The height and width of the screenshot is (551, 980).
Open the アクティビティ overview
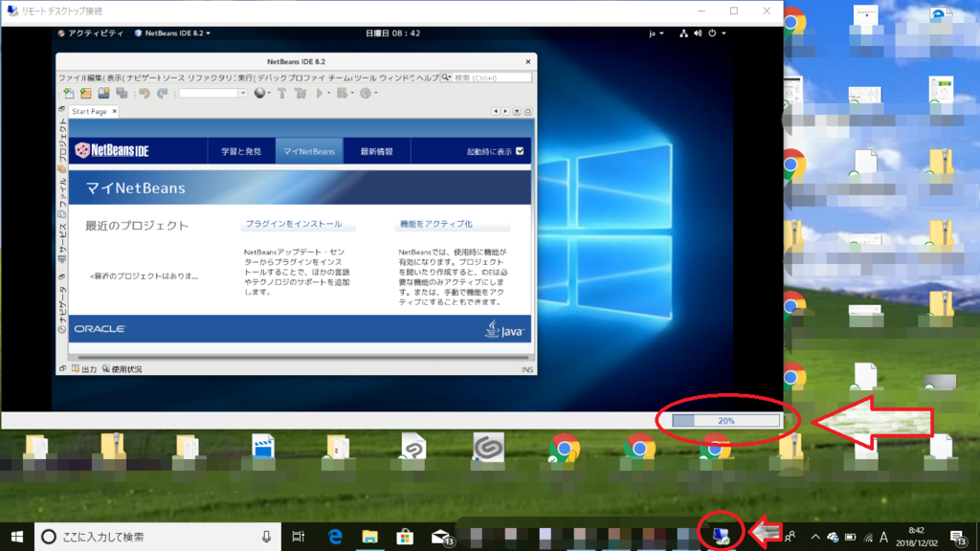pos(91,33)
